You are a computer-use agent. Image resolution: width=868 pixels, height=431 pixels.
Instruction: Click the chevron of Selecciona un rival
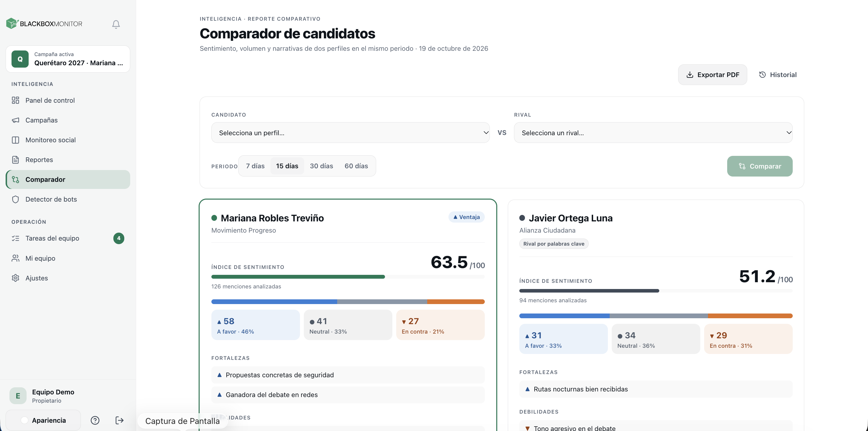tap(789, 133)
